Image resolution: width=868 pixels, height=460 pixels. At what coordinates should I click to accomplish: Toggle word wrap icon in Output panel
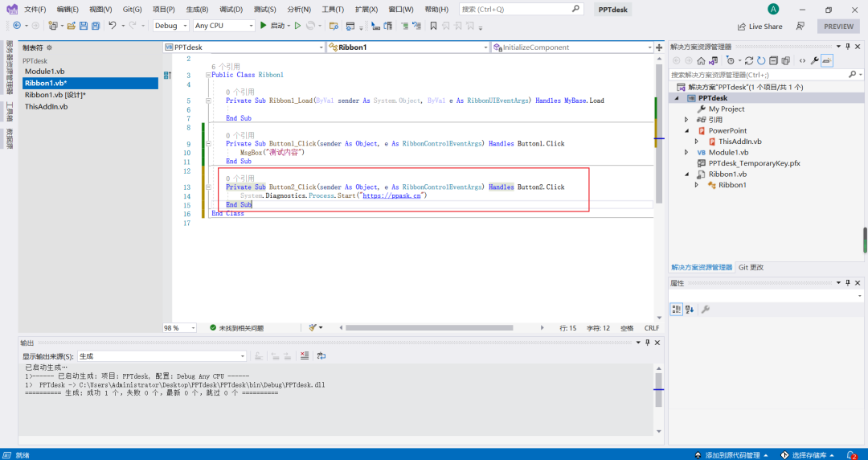coord(321,355)
